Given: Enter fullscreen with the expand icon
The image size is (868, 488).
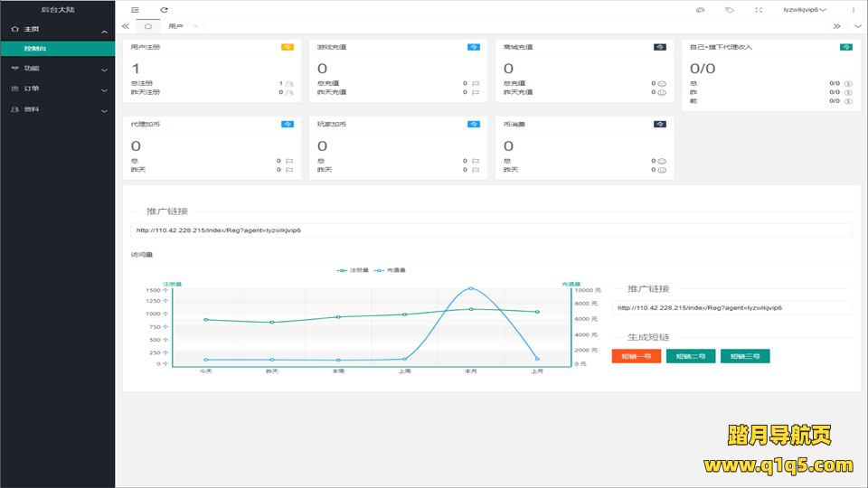Looking at the screenshot, I should 758,10.
